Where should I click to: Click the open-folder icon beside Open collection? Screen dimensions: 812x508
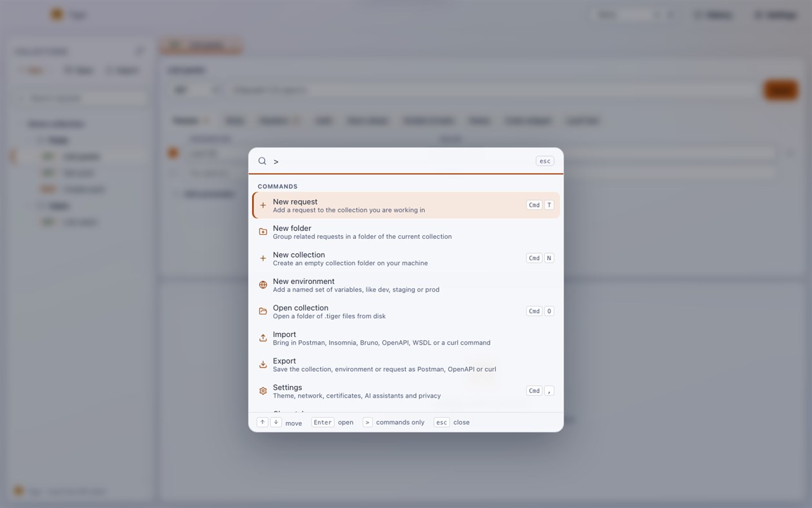[x=262, y=311]
